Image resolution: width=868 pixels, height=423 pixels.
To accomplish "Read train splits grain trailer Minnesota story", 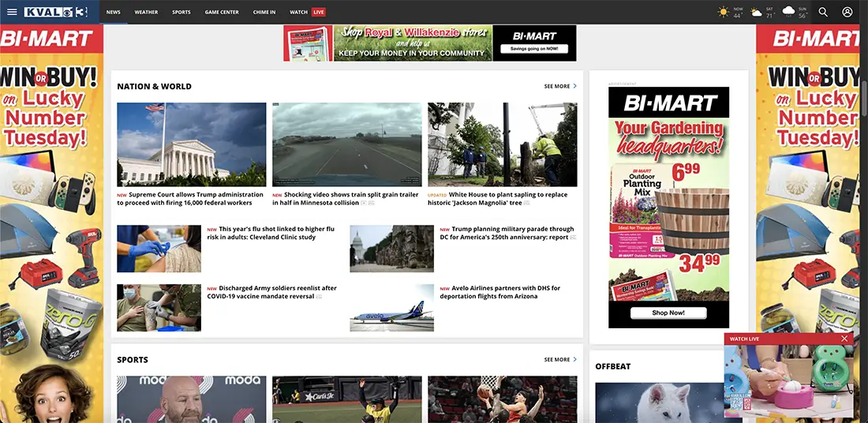I will [344, 199].
